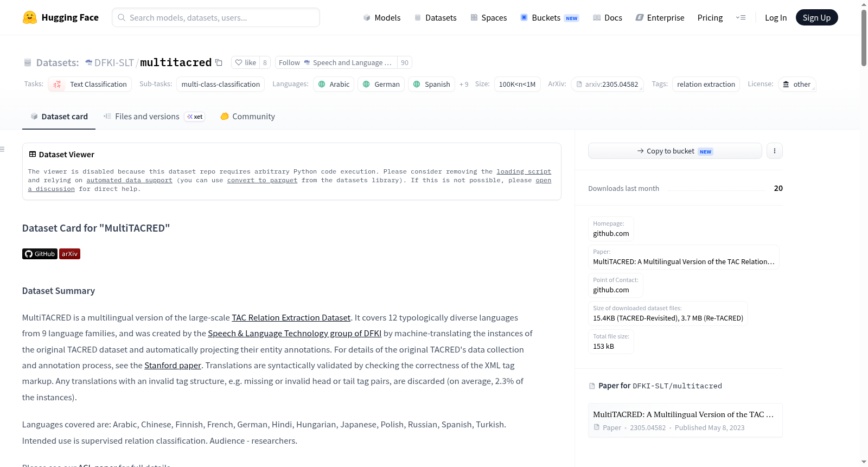Click the downloaded dataset files size text
This screenshot has height=467, width=868.
click(x=668, y=314)
